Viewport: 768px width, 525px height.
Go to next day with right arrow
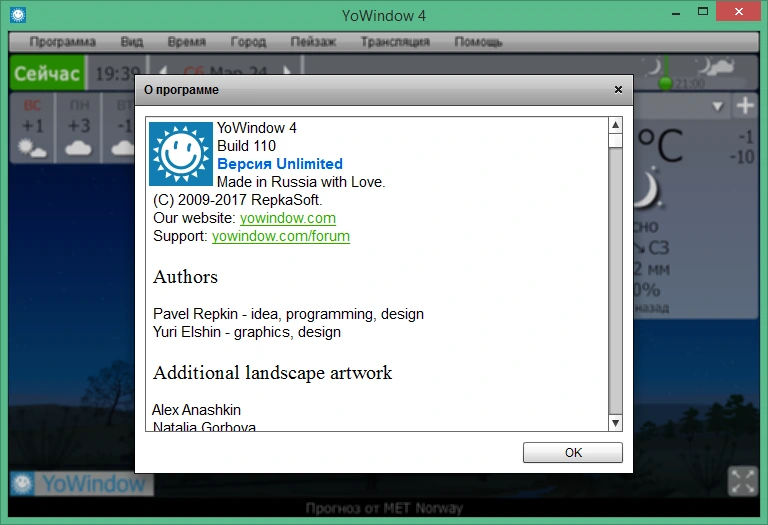[x=288, y=72]
